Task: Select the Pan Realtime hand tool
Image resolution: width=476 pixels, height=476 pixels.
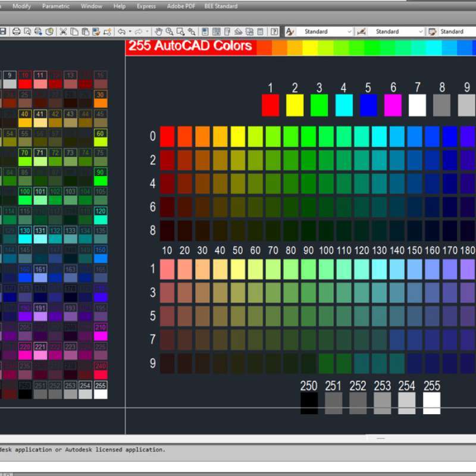Action: pyautogui.click(x=159, y=31)
